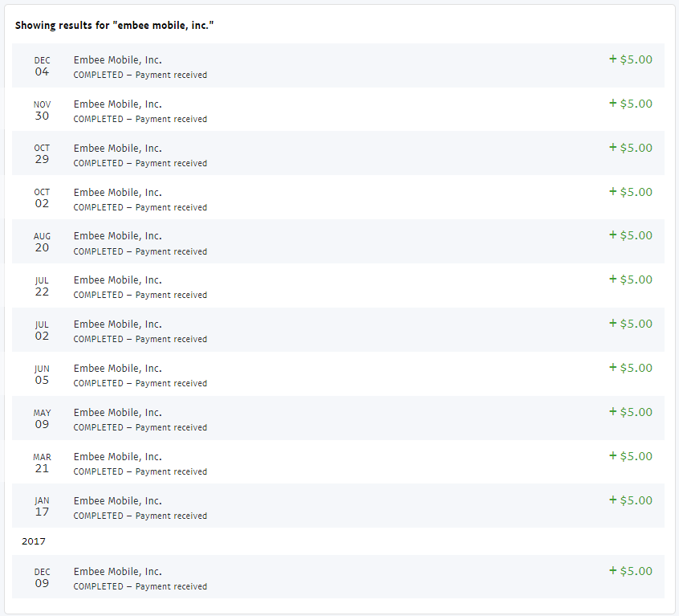
Task: Select the Jul 02 transaction name
Action: point(117,324)
